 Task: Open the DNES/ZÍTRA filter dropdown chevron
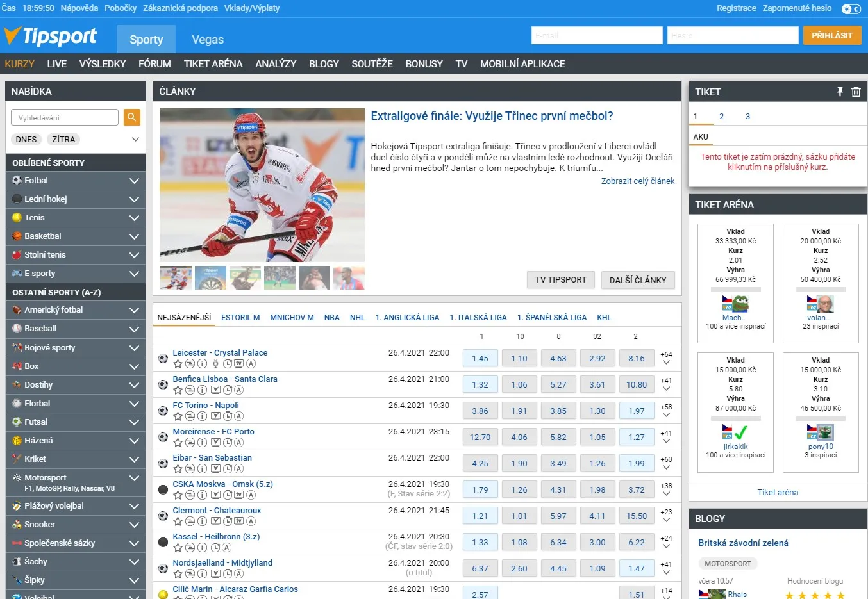135,139
